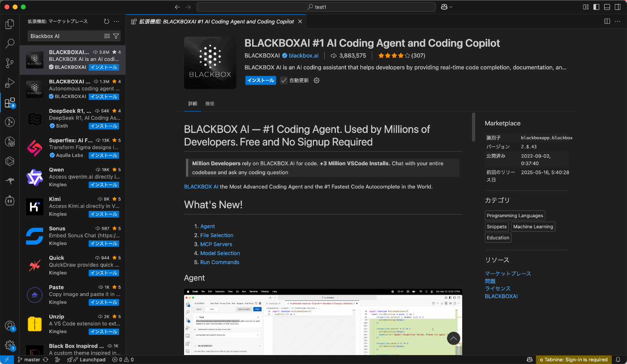Click the extension description scrollbar thumb
The height and width of the screenshot is (364, 627).
click(473, 127)
